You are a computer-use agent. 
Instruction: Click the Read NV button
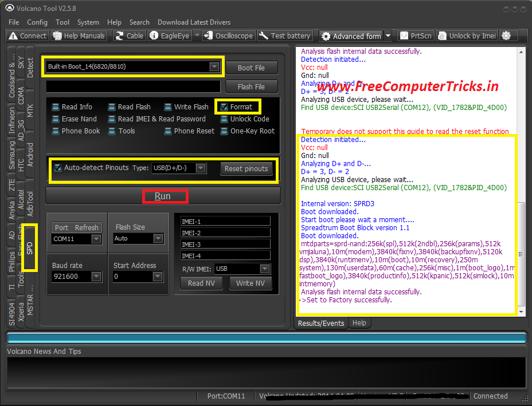pyautogui.click(x=201, y=283)
